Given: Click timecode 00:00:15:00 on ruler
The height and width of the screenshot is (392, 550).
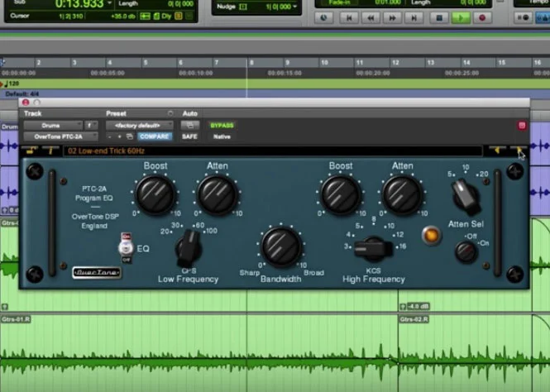Looking at the screenshot, I should (x=285, y=73).
